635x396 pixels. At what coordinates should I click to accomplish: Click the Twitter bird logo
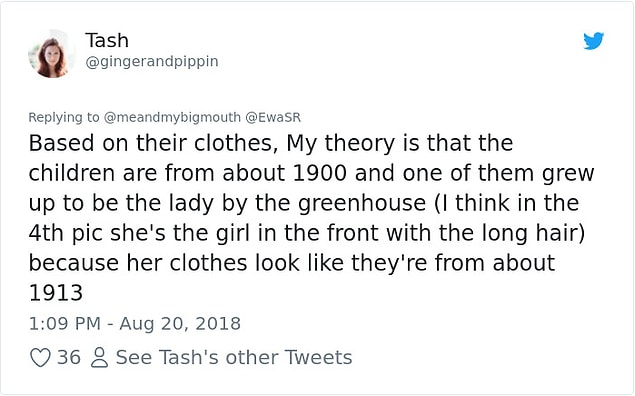coord(593,40)
